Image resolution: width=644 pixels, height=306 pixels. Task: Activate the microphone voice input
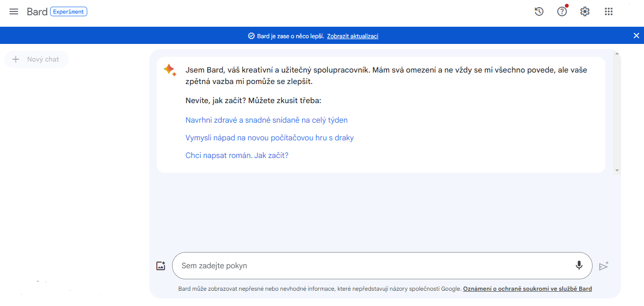pos(579,265)
